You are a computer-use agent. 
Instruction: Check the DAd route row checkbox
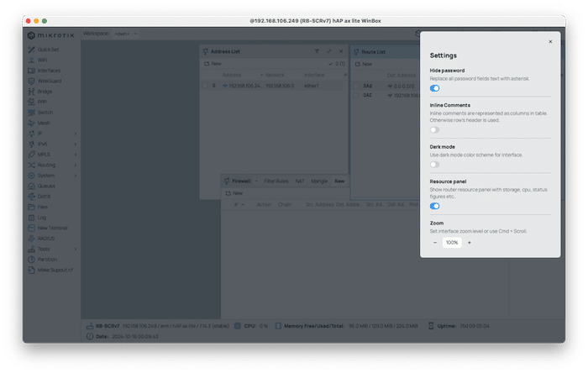tap(355, 86)
